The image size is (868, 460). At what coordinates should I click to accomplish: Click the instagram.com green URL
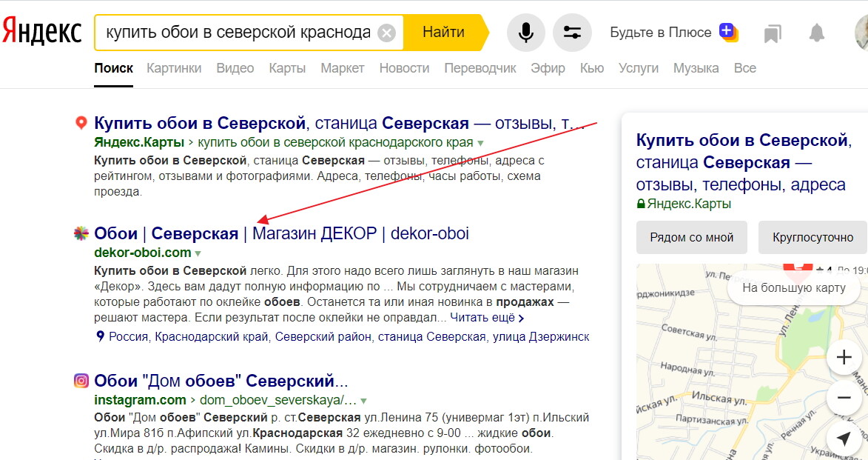point(140,400)
